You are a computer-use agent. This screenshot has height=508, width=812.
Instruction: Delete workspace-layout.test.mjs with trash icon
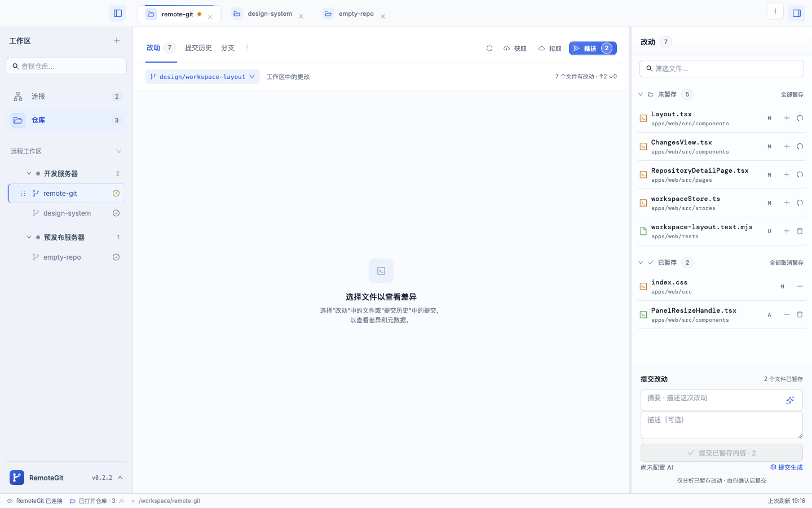pyautogui.click(x=800, y=231)
